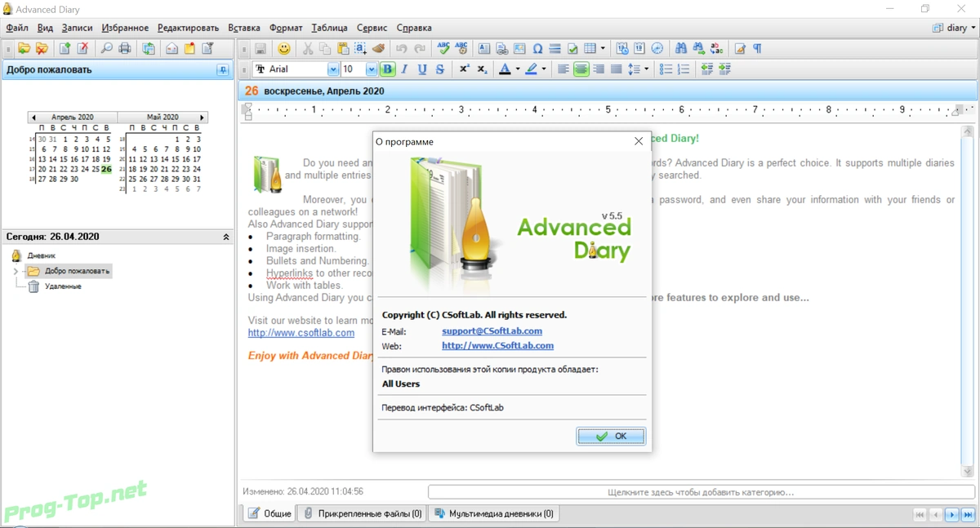
Task: Toggle superscript formatting
Action: pos(464,69)
